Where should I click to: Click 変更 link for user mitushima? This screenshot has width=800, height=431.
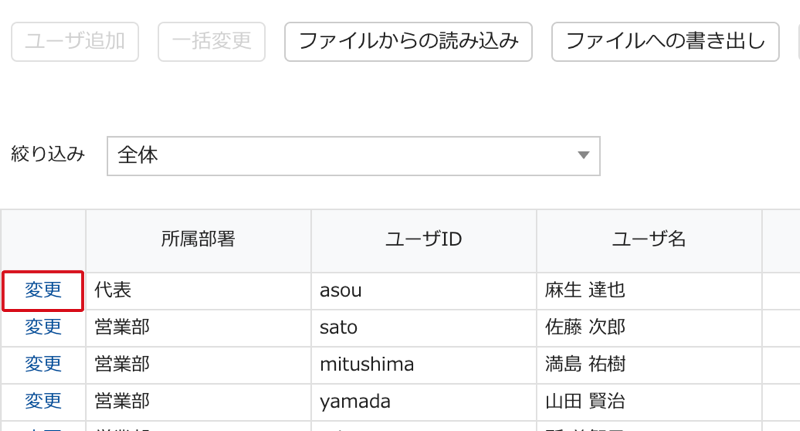(43, 364)
